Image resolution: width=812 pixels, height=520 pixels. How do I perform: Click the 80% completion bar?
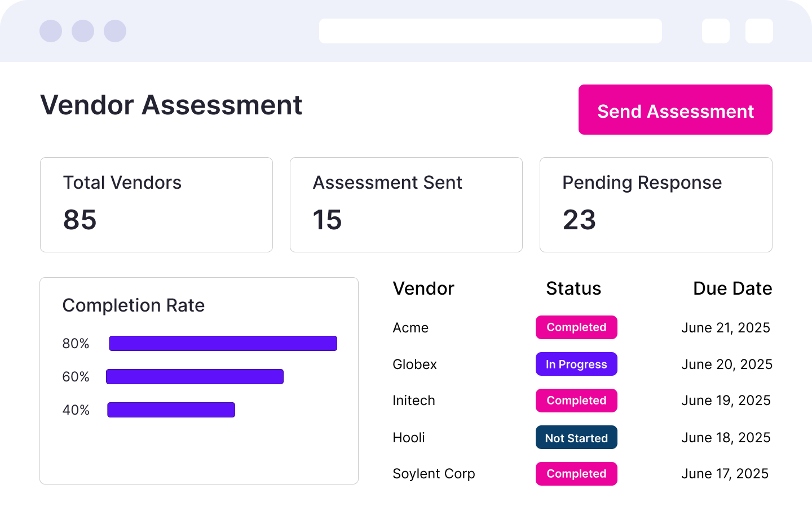click(x=223, y=343)
